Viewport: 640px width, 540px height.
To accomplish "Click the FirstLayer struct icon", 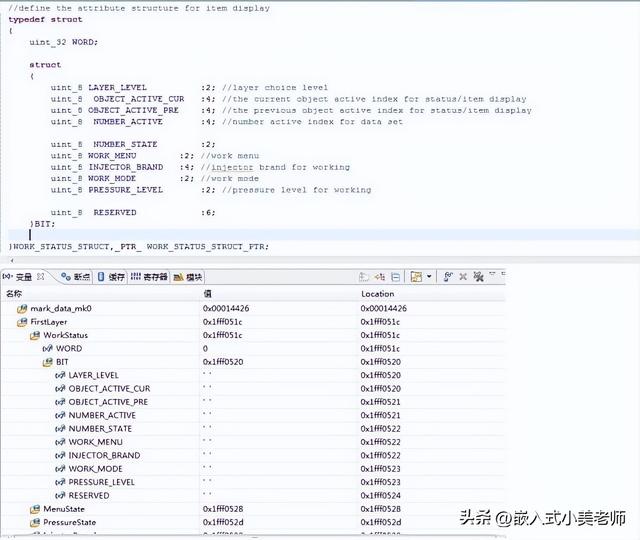I will (22, 322).
